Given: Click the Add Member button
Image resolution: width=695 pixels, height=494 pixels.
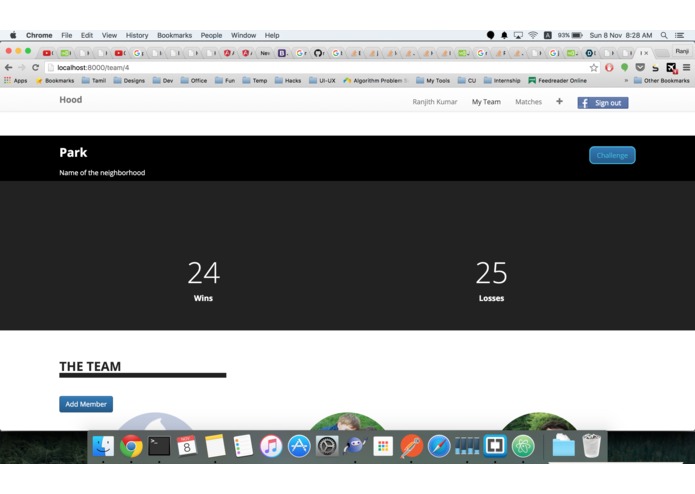Looking at the screenshot, I should click(x=86, y=404).
